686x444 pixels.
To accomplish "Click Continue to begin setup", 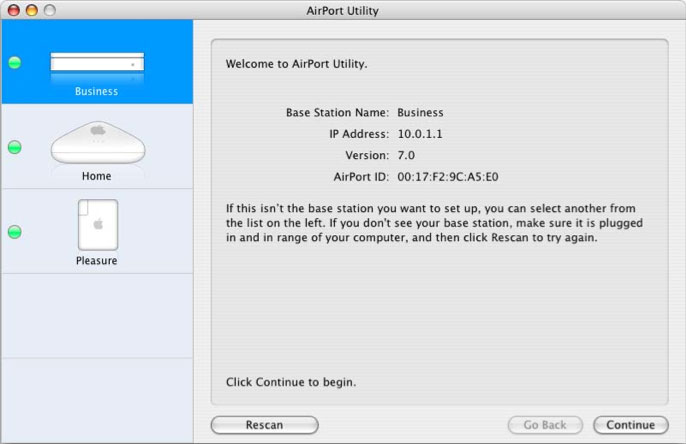I will pos(631,425).
